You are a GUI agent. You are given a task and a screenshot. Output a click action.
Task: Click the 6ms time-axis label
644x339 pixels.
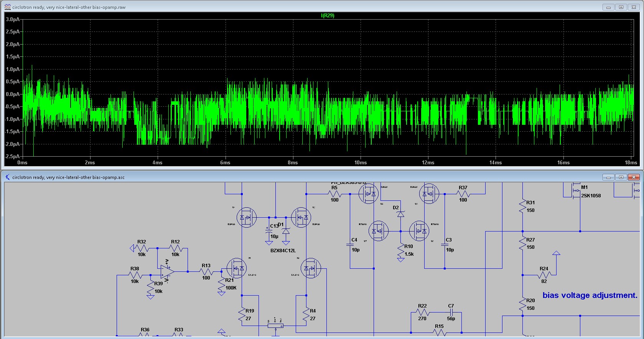coord(225,163)
